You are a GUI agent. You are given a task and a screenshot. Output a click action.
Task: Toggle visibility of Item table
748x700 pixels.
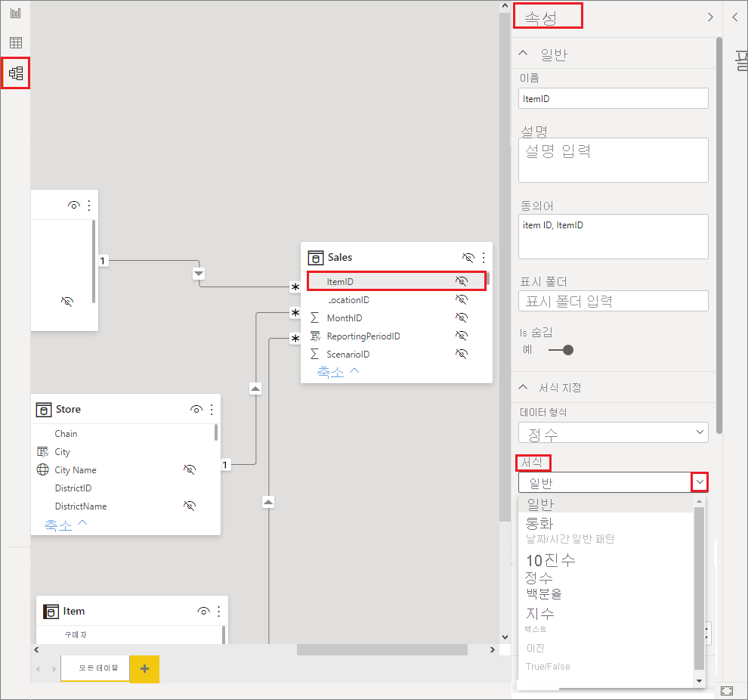[x=204, y=612]
